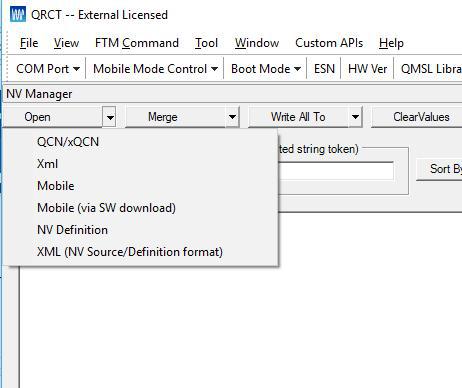Click the ClearValues button
Viewport: 462px width, 388px height.
pos(421,117)
